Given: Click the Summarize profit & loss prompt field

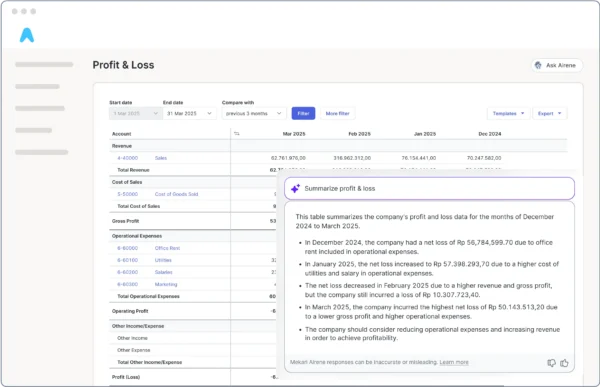Looking at the screenshot, I should click(429, 188).
